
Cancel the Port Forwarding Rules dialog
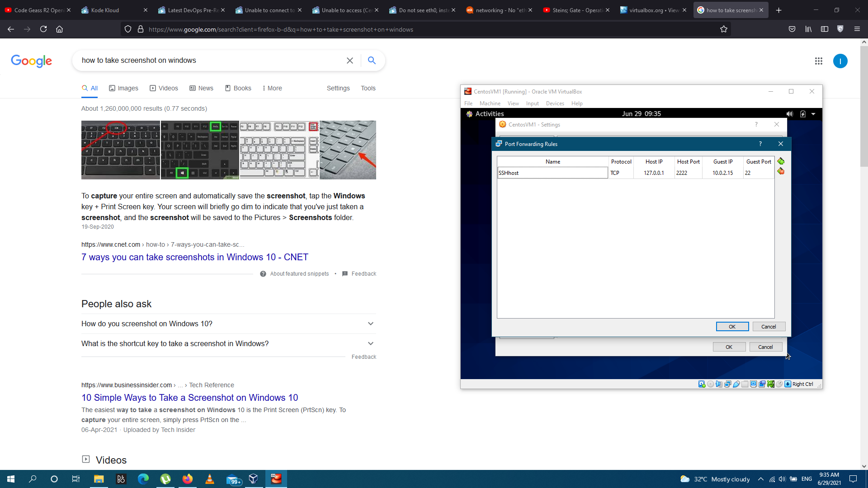click(769, 327)
